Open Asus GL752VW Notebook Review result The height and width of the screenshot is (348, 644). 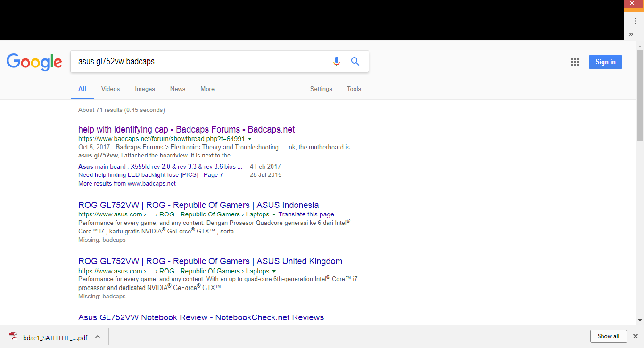[201, 317]
